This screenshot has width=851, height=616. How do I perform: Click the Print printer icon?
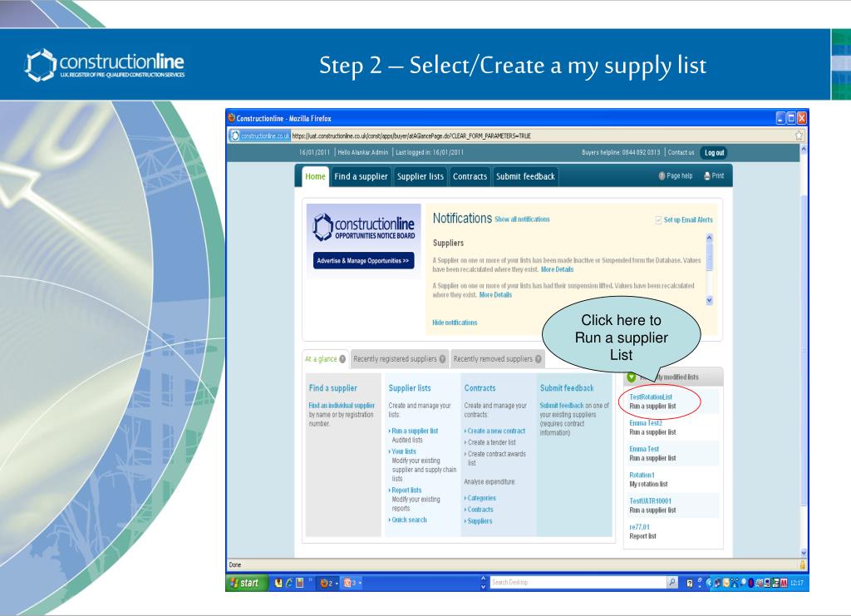706,176
